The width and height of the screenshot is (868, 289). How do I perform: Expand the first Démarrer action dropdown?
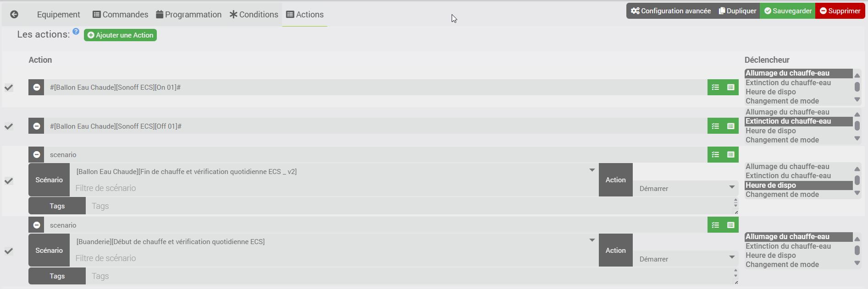pos(686,188)
